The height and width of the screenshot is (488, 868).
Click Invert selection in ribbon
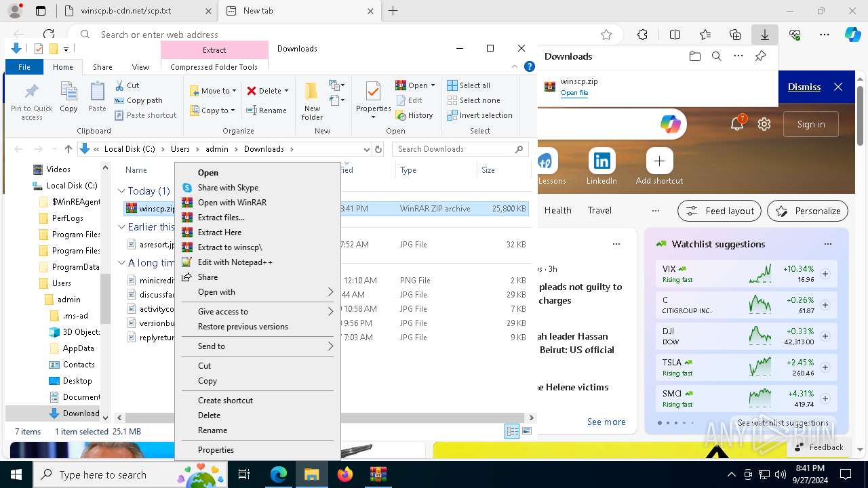pos(479,115)
